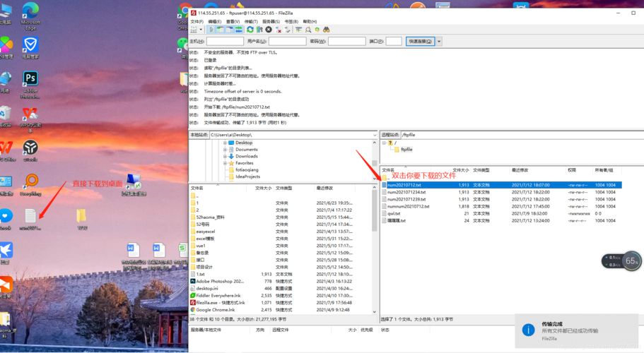The width and height of the screenshot is (644, 353).
Task: Toggle directory comparison magnifier icon
Action: pyautogui.click(x=308, y=30)
